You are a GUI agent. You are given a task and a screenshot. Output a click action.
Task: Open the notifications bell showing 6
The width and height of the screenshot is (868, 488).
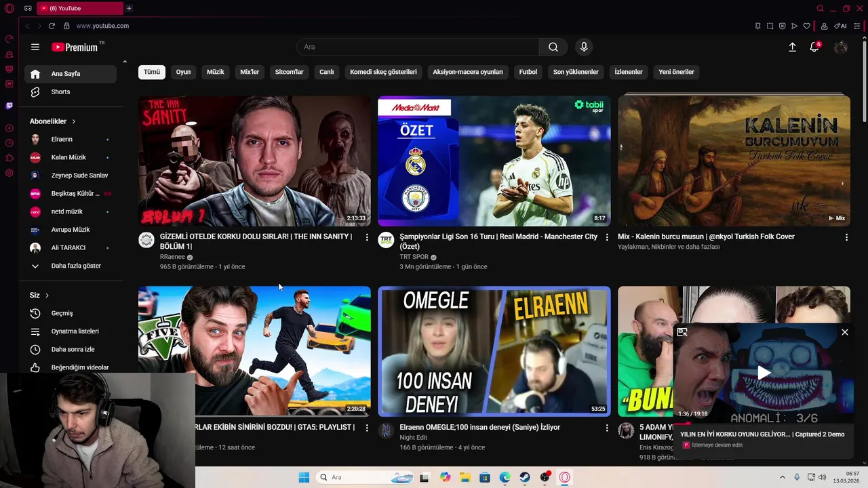(814, 47)
